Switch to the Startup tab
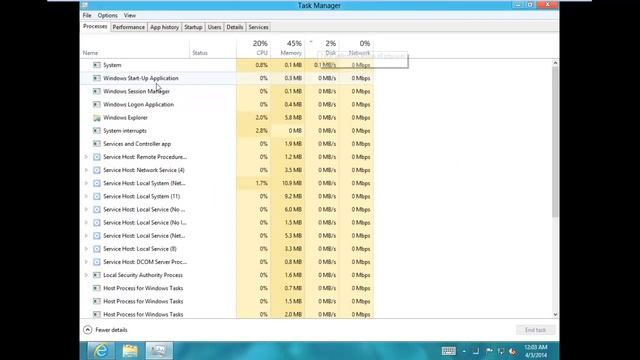640x360 pixels. [x=193, y=27]
